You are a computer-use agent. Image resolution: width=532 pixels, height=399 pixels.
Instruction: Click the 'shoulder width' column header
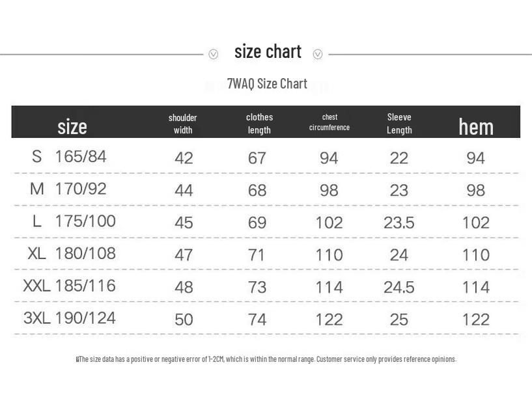pos(183,124)
